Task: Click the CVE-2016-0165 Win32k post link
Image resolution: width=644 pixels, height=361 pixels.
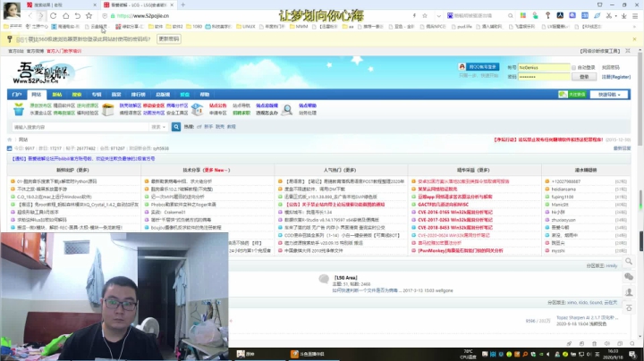Action: coord(455,212)
